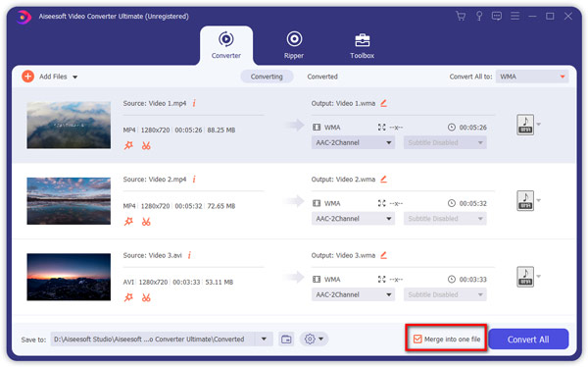Open the output folder icon beside Save to

pyautogui.click(x=286, y=340)
